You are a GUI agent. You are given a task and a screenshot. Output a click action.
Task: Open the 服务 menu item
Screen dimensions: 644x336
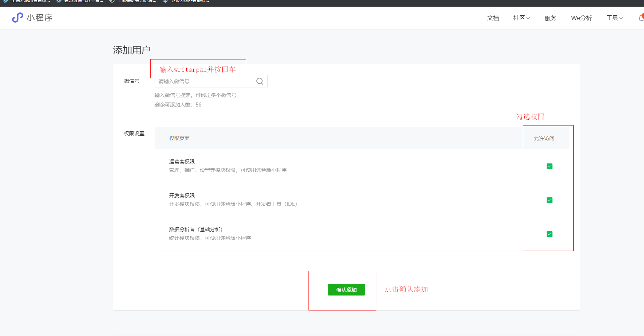pos(550,18)
